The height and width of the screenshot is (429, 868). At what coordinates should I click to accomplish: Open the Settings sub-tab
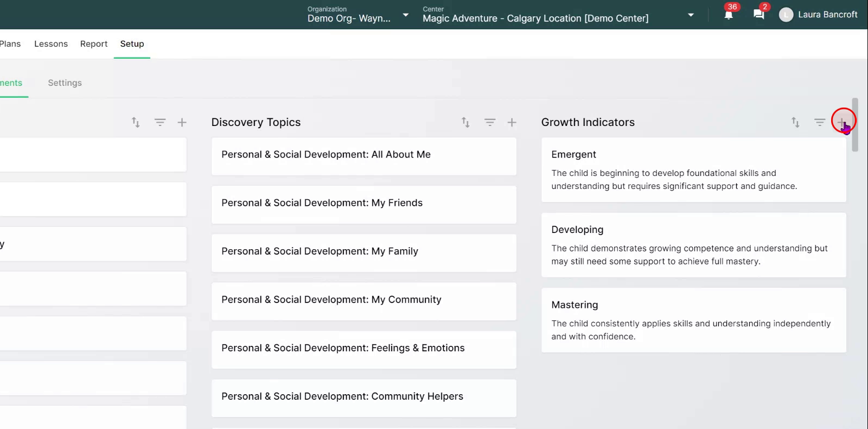[65, 83]
